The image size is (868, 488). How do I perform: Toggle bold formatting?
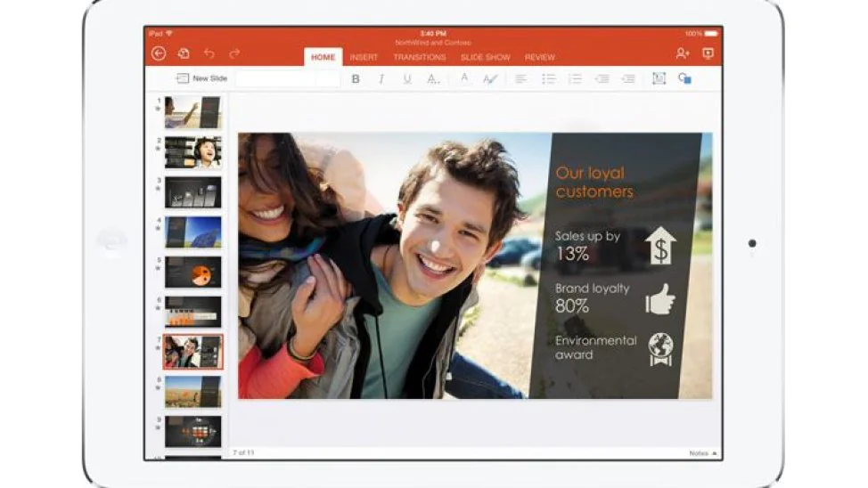[x=356, y=79]
